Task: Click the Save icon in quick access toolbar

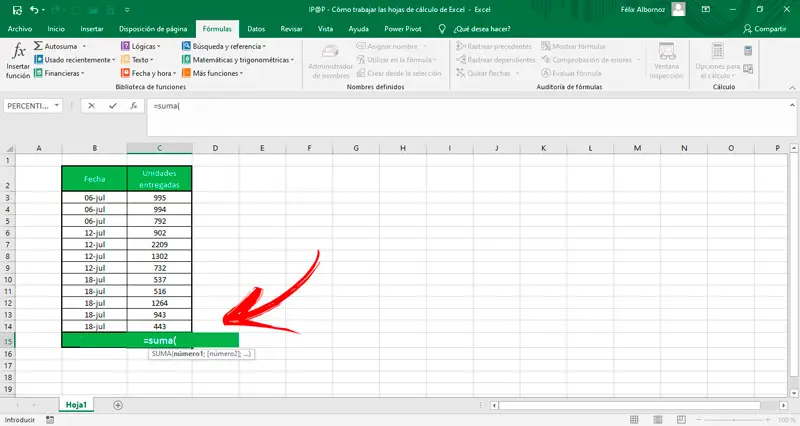Action: tap(17, 10)
